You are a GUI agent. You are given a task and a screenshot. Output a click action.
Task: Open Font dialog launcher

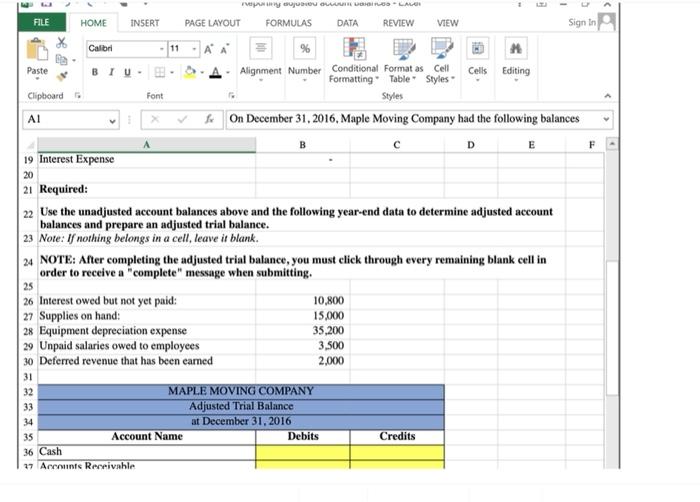231,96
